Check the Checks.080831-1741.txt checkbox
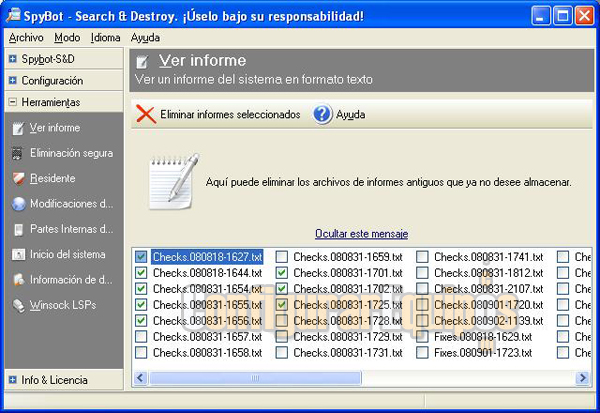This screenshot has width=600, height=413. [x=422, y=257]
